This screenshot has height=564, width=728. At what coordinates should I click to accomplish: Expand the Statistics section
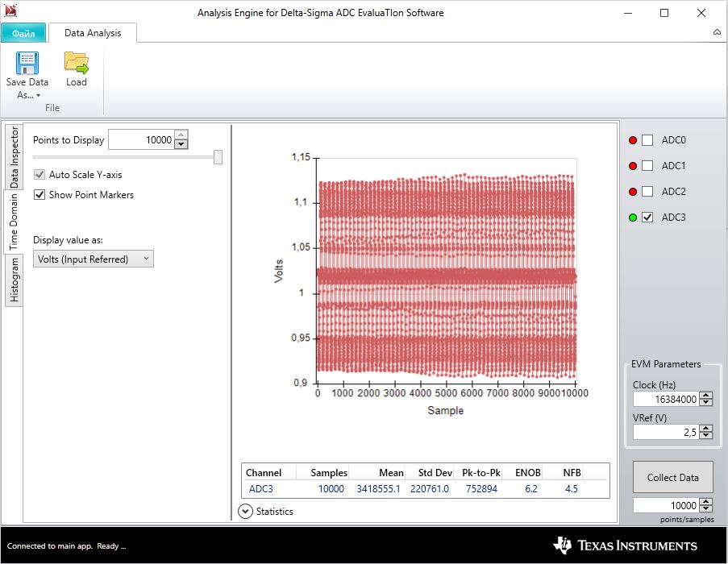point(245,511)
